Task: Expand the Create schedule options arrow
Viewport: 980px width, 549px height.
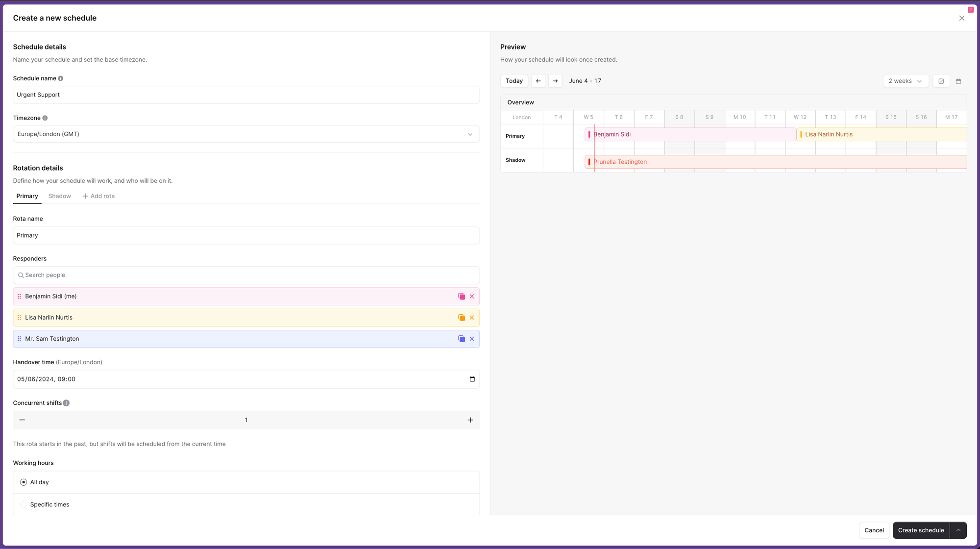Action: pos(958,530)
